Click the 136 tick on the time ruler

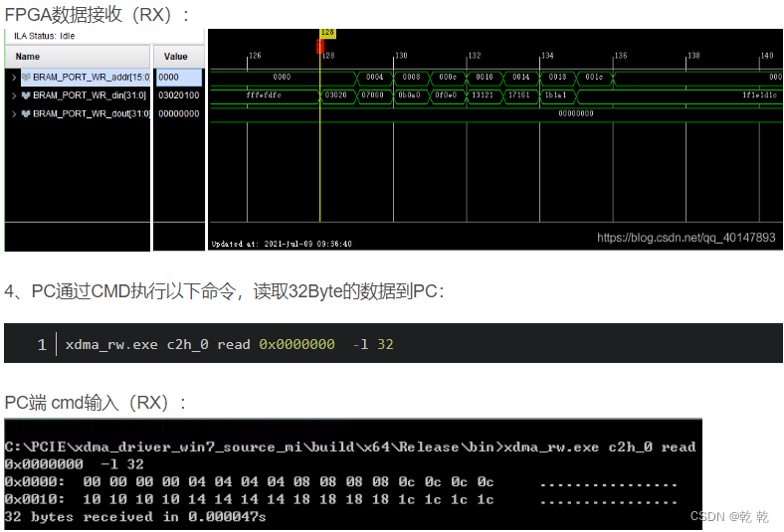point(621,56)
